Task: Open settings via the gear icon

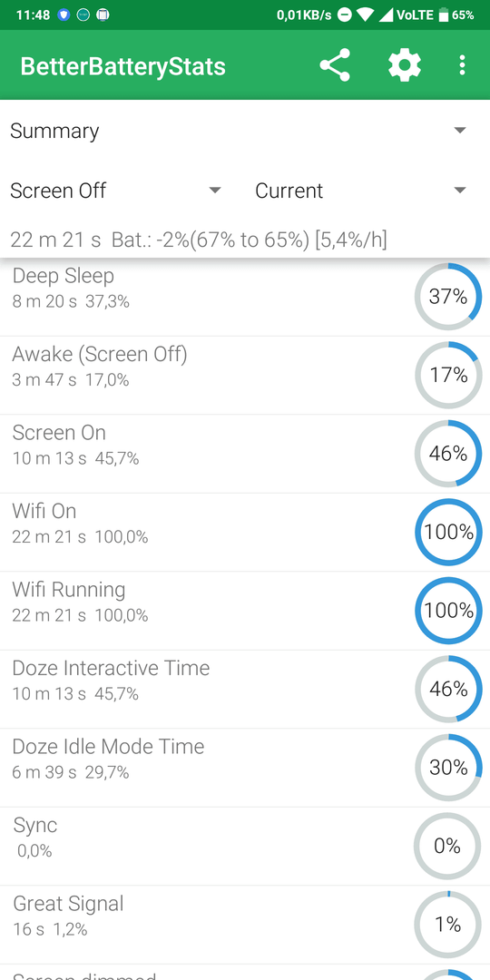Action: [x=405, y=65]
